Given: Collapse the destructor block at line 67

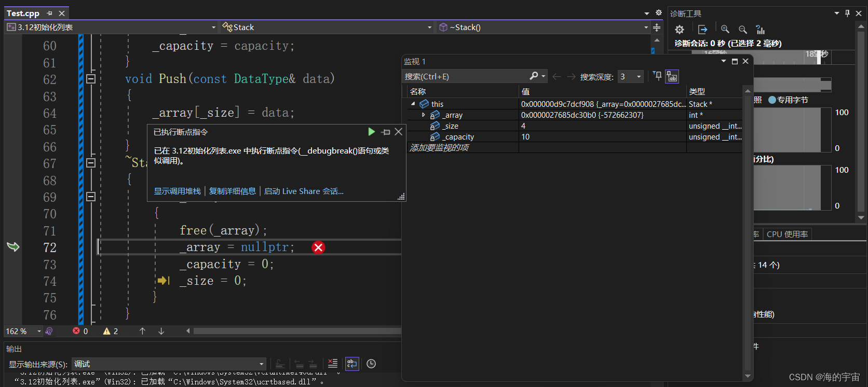Looking at the screenshot, I should [x=91, y=163].
